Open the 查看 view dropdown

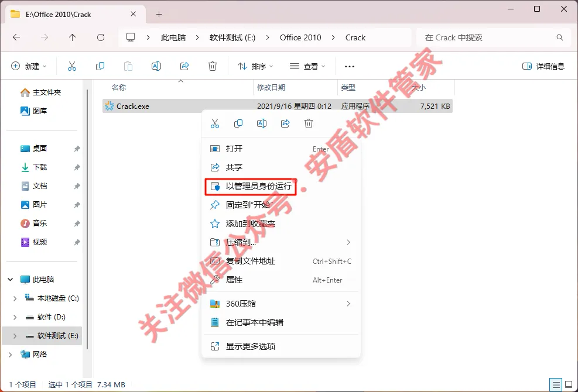click(x=307, y=66)
